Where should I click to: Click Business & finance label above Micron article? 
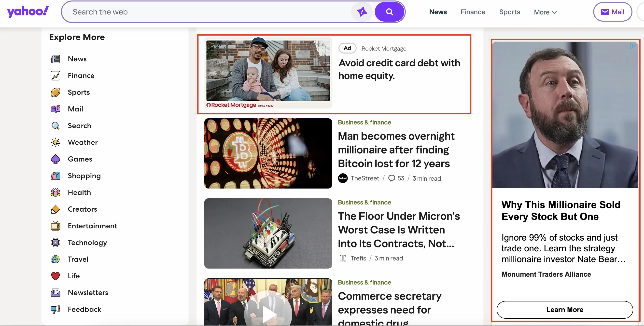click(x=364, y=202)
